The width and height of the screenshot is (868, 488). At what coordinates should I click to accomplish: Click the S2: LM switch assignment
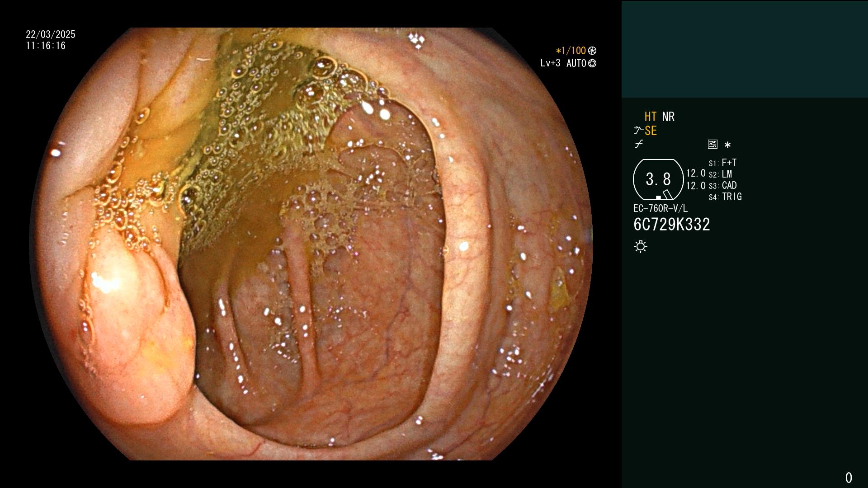coord(720,174)
